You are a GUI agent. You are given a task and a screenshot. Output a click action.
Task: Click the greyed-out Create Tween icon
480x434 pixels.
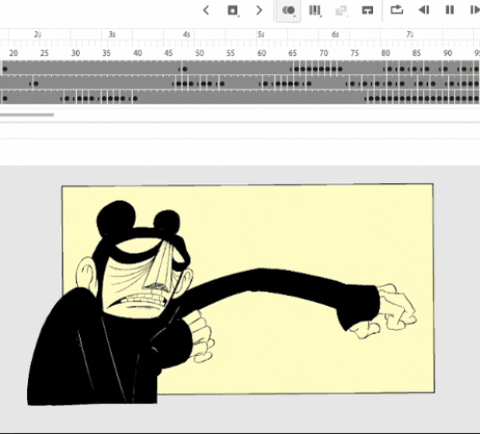[341, 11]
